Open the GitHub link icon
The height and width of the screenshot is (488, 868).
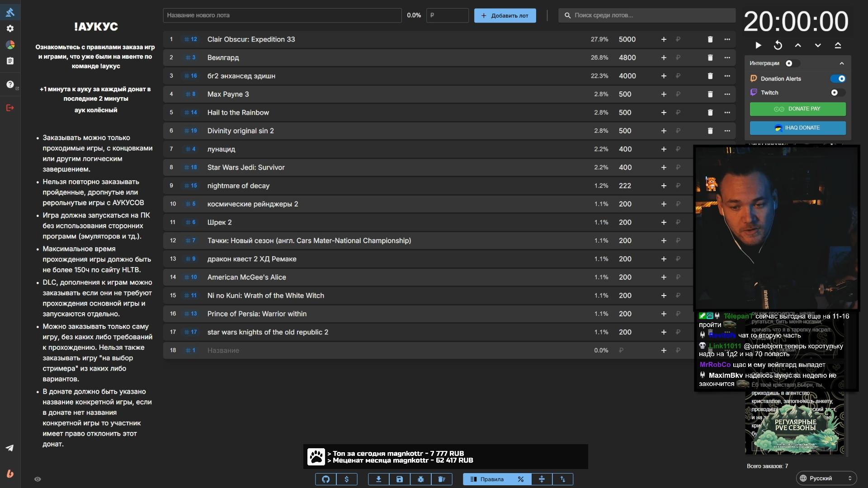click(325, 479)
